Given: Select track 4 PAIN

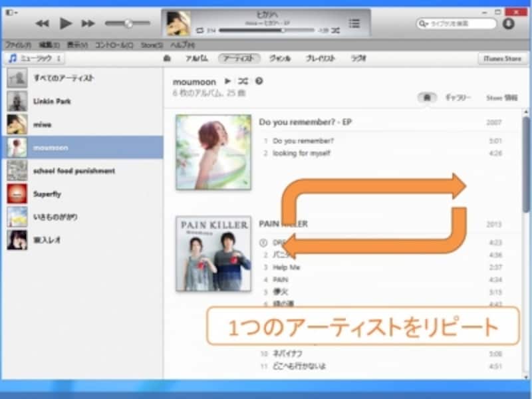Looking at the screenshot, I should pyautogui.click(x=383, y=280).
